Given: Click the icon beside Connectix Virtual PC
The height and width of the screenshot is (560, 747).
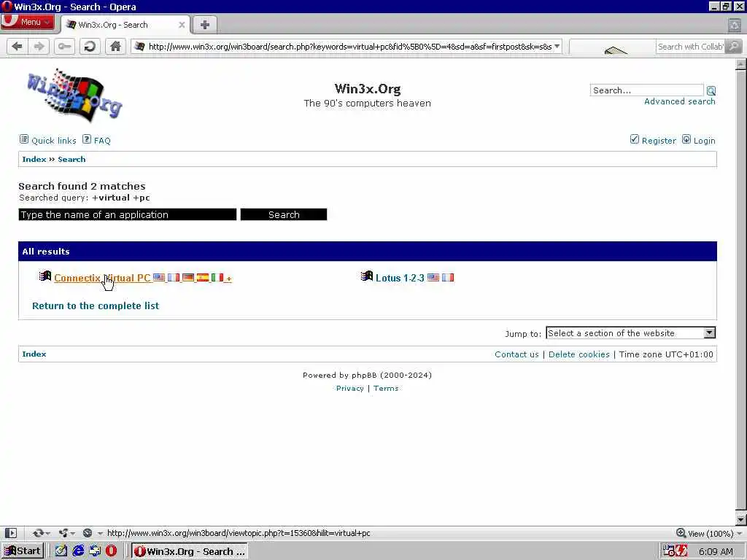Looking at the screenshot, I should [45, 276].
